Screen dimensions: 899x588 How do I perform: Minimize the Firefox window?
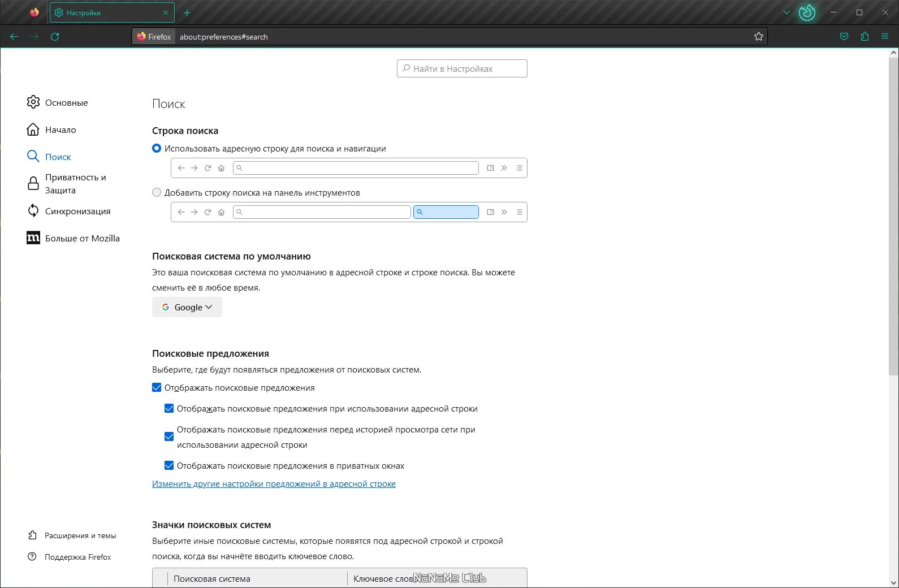pos(833,12)
